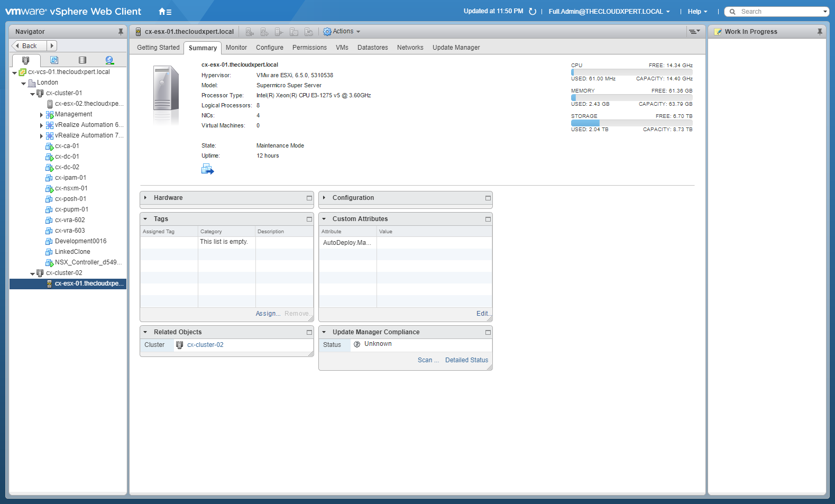This screenshot has height=504, width=835.
Task: Click the Detailed Status link
Action: (466, 360)
